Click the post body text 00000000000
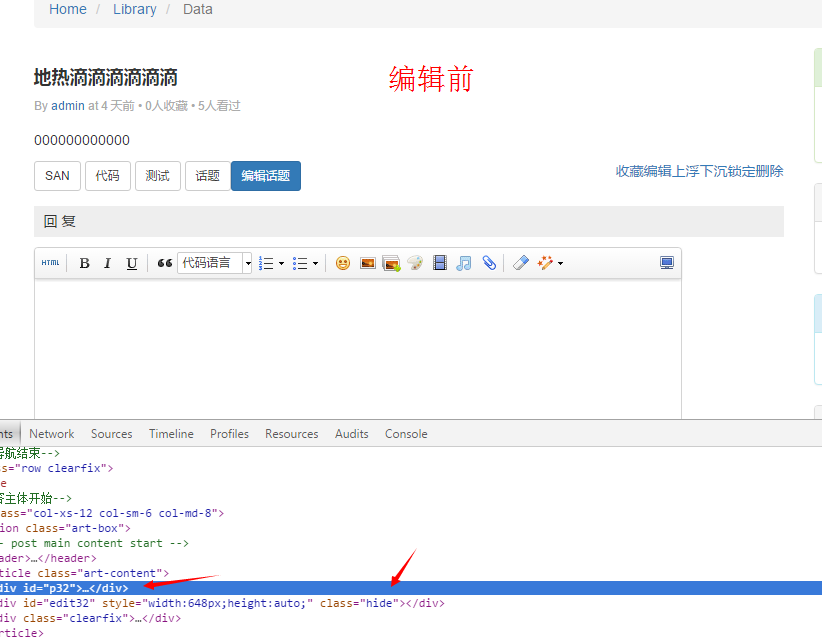The height and width of the screenshot is (640, 822). (82, 140)
